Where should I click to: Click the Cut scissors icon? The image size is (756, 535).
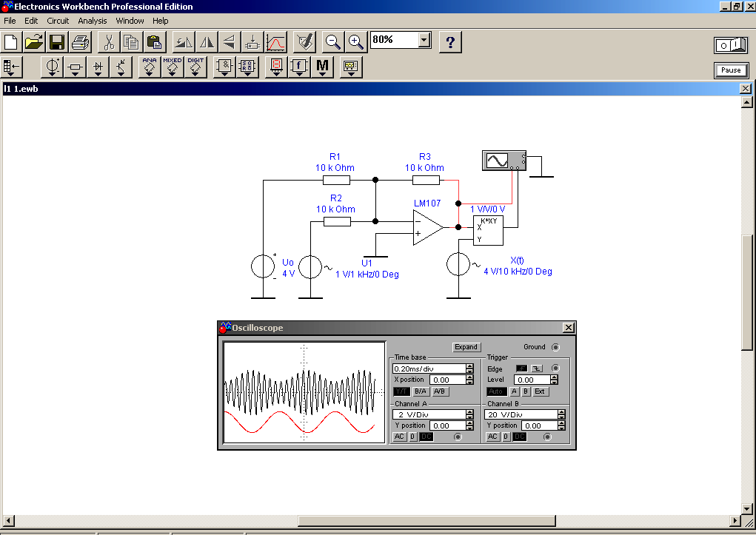[x=109, y=42]
